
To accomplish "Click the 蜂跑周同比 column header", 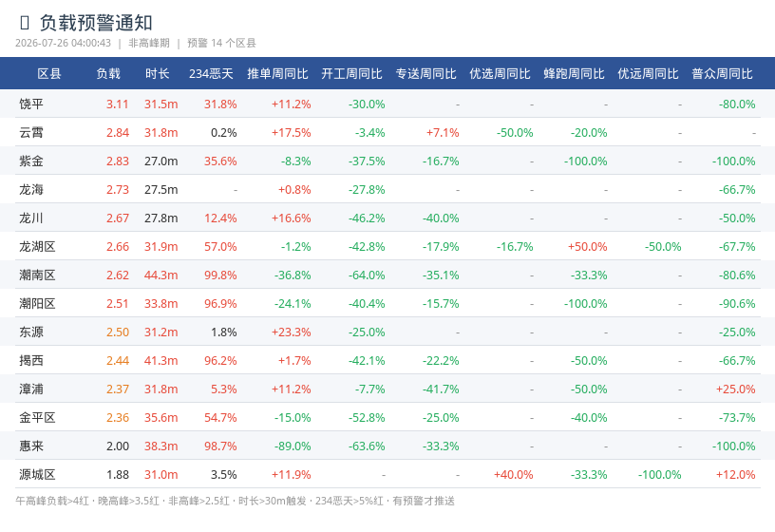I will (575, 74).
